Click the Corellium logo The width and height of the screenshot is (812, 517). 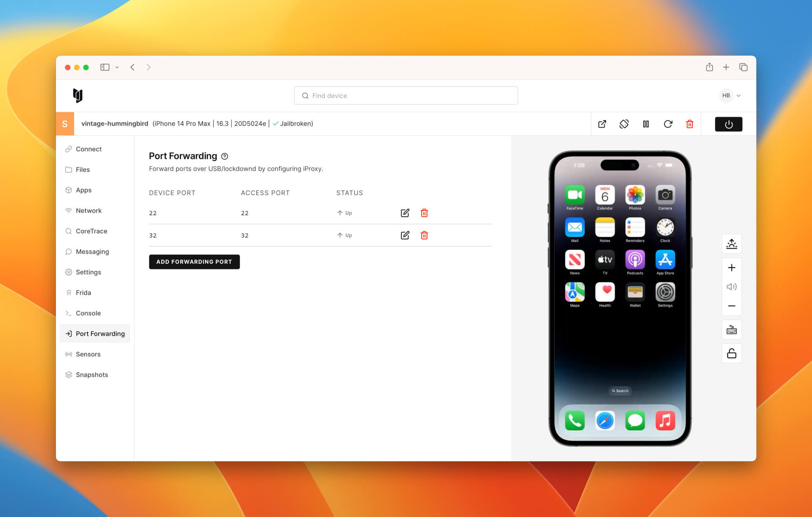[x=78, y=96]
